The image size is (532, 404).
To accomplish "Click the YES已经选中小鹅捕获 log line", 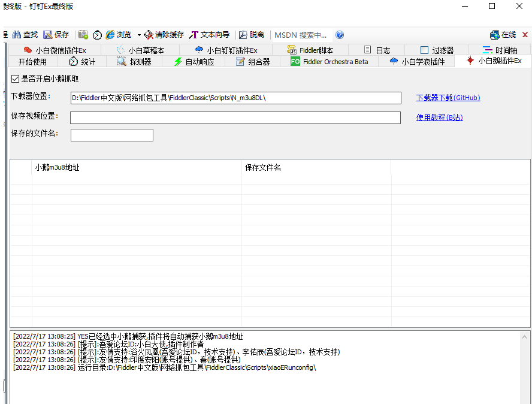I will point(128,336).
